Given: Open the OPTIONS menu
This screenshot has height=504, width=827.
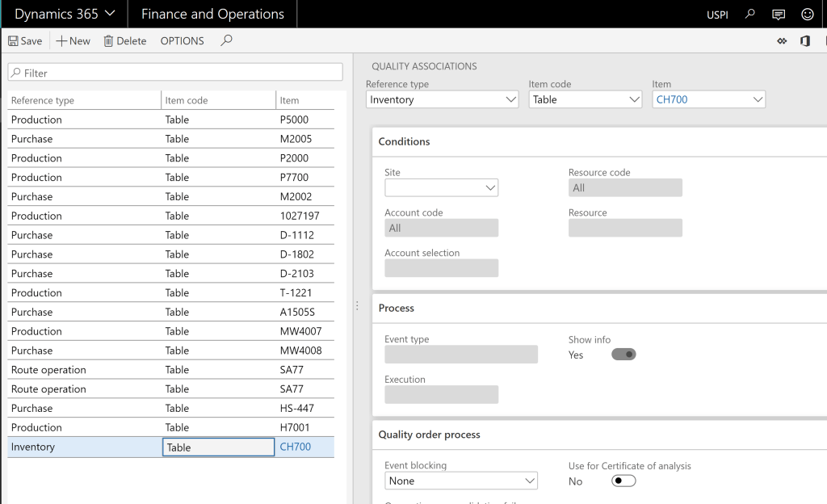Looking at the screenshot, I should point(182,41).
